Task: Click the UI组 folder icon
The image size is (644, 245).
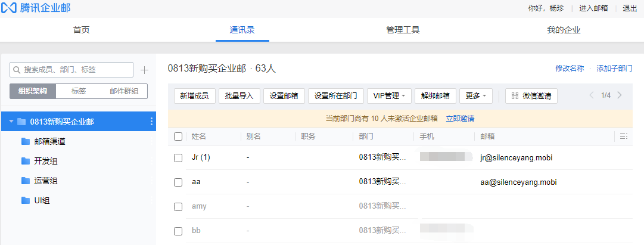Action: click(25, 200)
